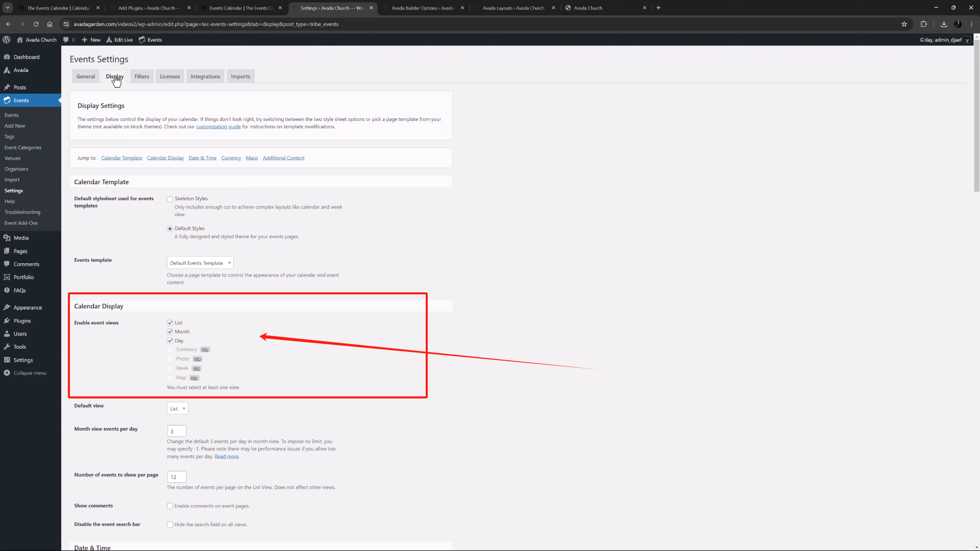980x551 pixels.
Task: Enable comments on event pages
Action: coord(170,506)
